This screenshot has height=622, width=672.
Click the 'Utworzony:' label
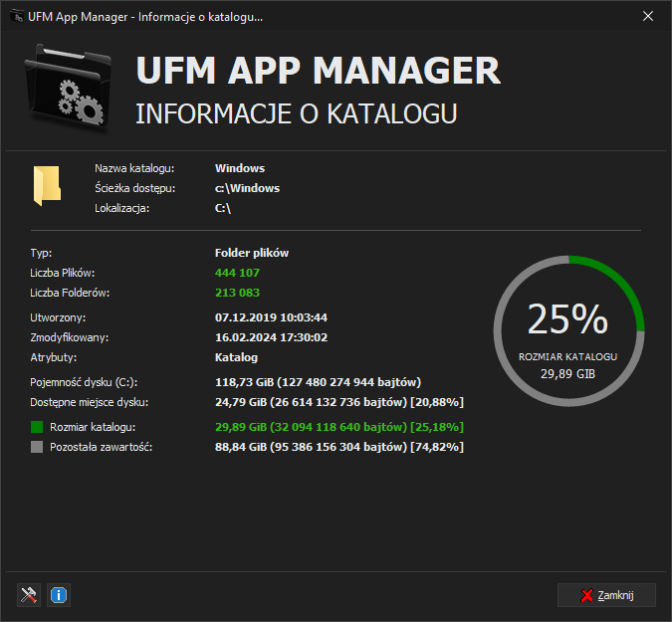(58, 317)
